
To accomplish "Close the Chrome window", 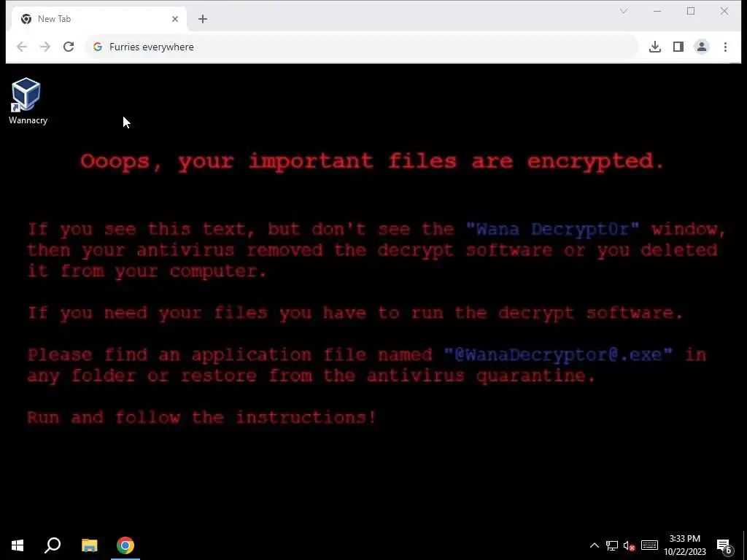I will pyautogui.click(x=724, y=11).
